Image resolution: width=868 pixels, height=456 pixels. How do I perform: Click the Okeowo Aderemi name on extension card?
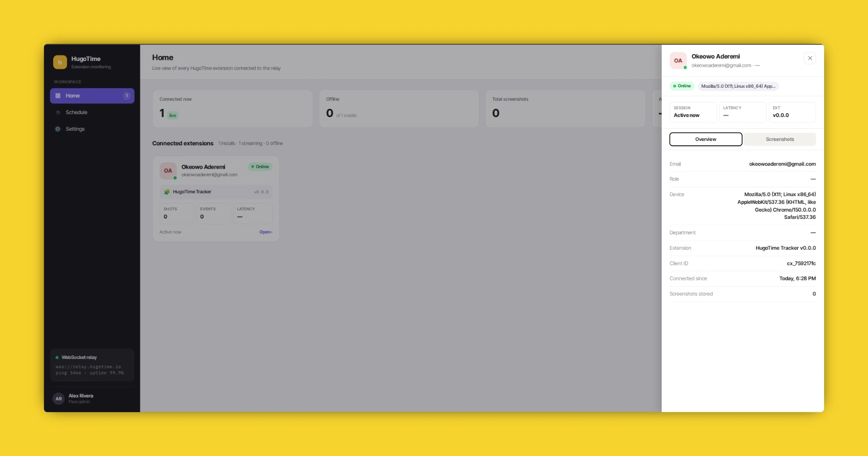203,167
